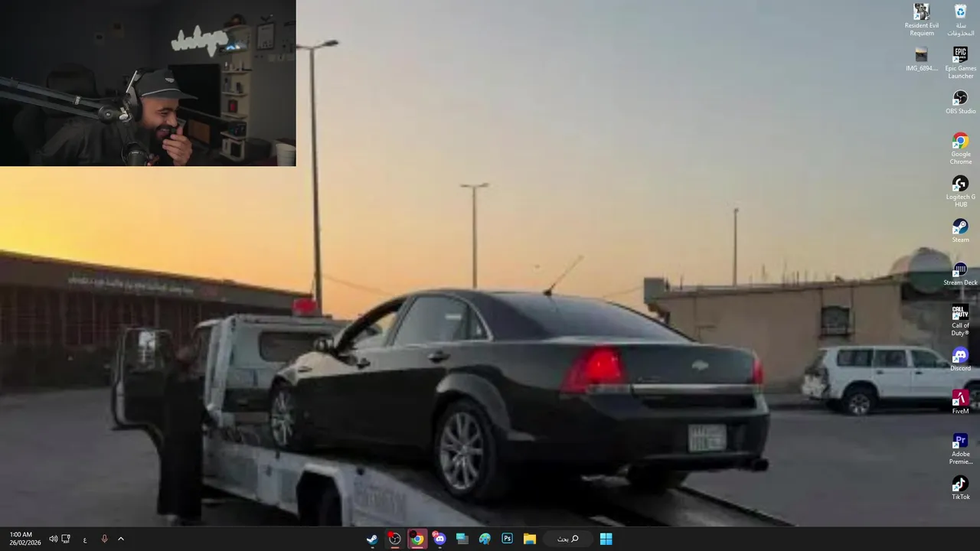Screen dimensions: 980x551
Task: Launch the FiveM desktop shortcut
Action: [x=960, y=403]
